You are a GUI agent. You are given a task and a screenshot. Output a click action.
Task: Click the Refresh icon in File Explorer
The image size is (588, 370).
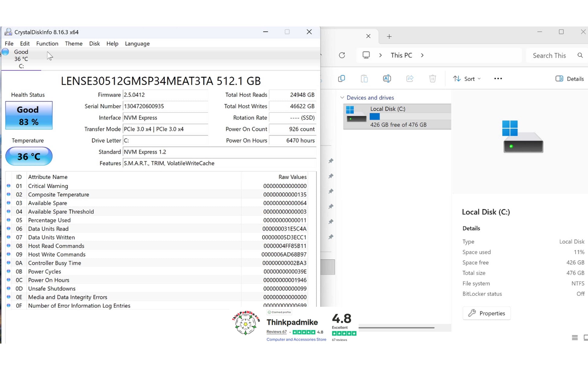click(342, 55)
